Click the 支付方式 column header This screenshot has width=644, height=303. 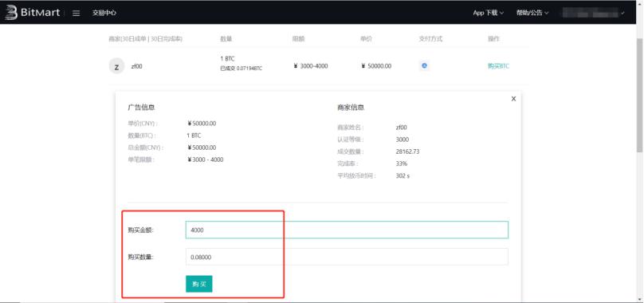tap(430, 38)
